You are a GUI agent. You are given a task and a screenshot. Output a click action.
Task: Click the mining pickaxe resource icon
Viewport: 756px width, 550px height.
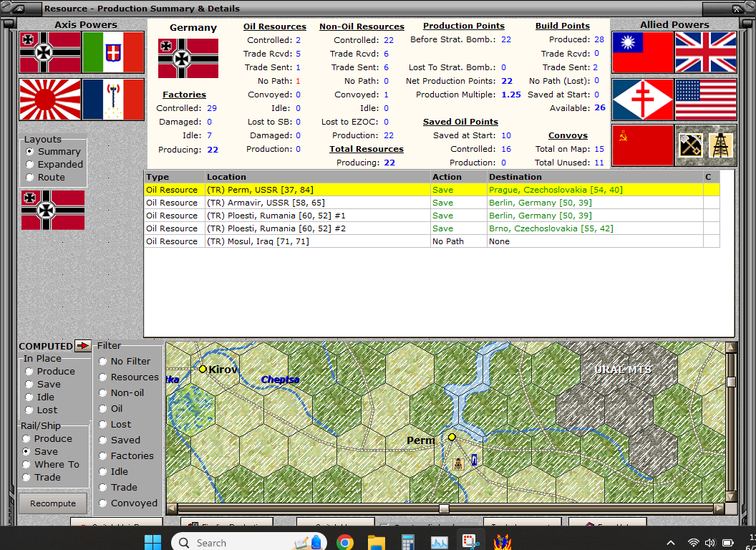690,145
